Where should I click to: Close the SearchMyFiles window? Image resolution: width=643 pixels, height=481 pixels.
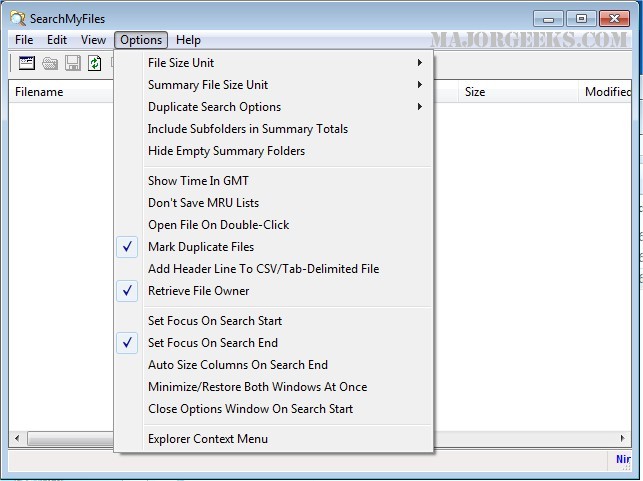coord(614,19)
